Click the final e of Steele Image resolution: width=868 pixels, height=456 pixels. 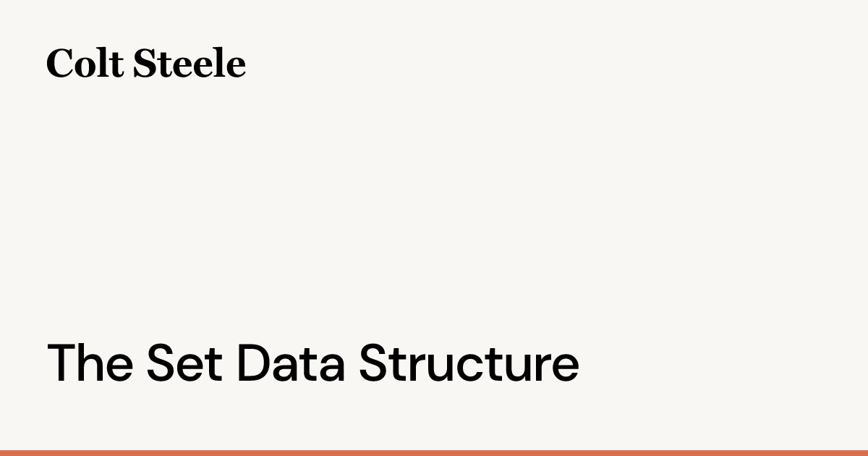pos(236,67)
